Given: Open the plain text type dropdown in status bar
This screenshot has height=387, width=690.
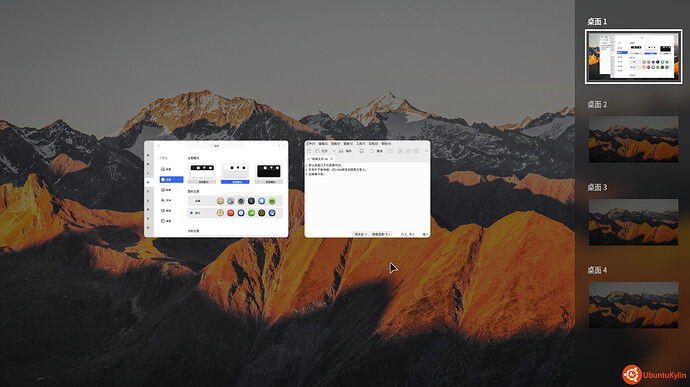Looking at the screenshot, I should (360, 234).
